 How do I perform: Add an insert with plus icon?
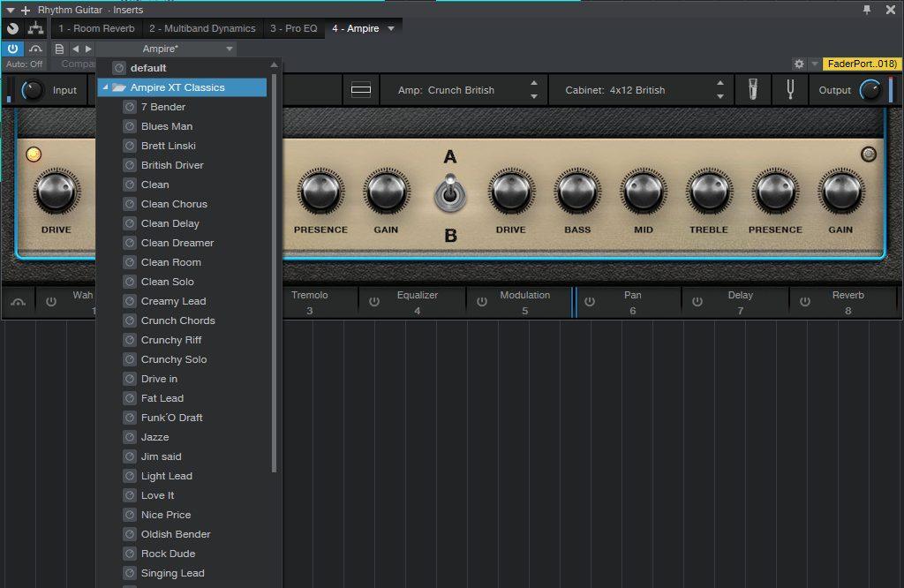click(x=26, y=11)
